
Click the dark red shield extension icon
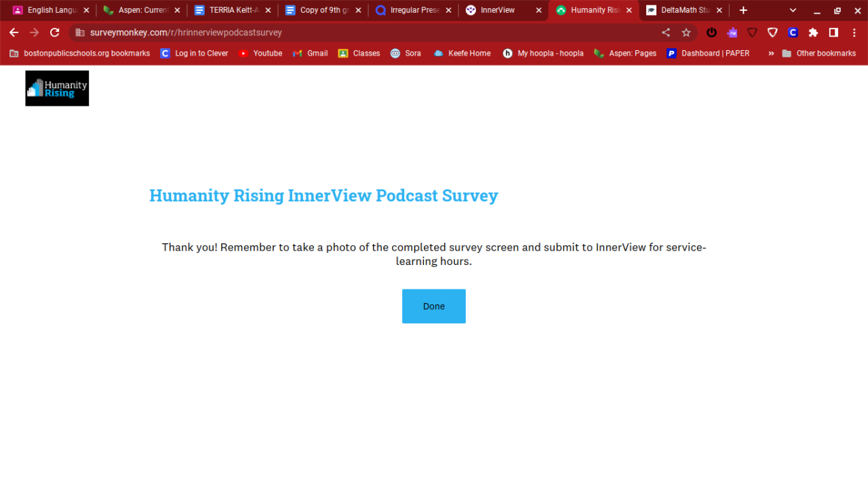752,33
